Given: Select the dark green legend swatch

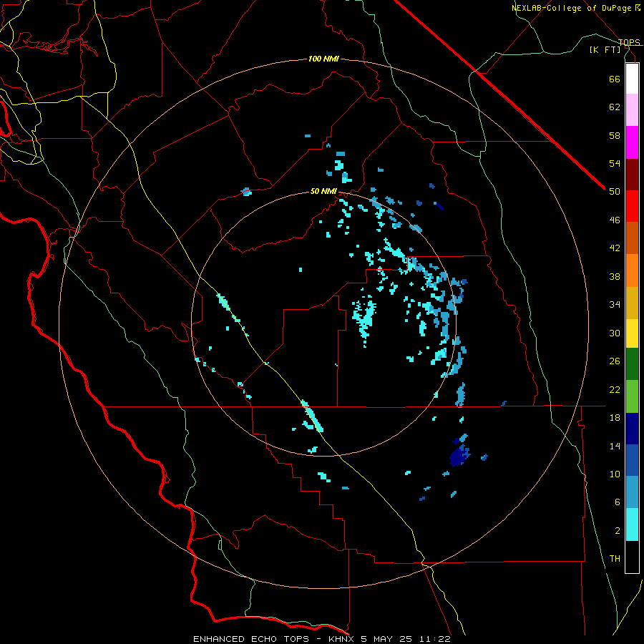Looking at the screenshot, I should (x=632, y=364).
